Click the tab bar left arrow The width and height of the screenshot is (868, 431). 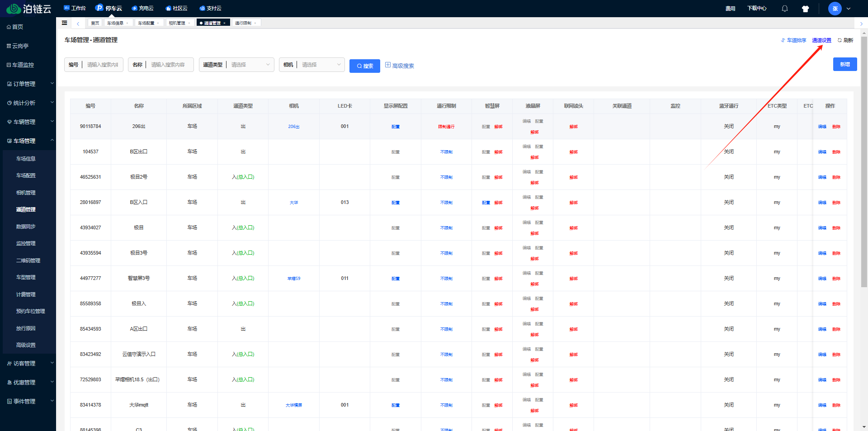(78, 23)
